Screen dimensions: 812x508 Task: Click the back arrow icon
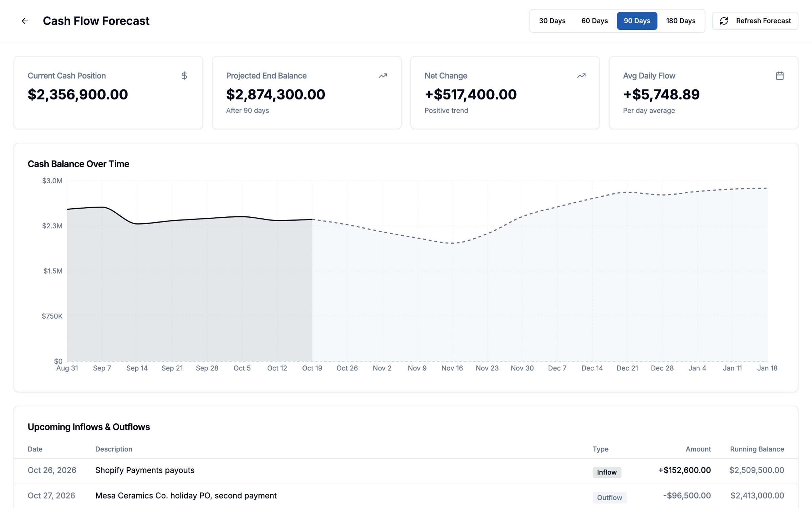click(25, 21)
